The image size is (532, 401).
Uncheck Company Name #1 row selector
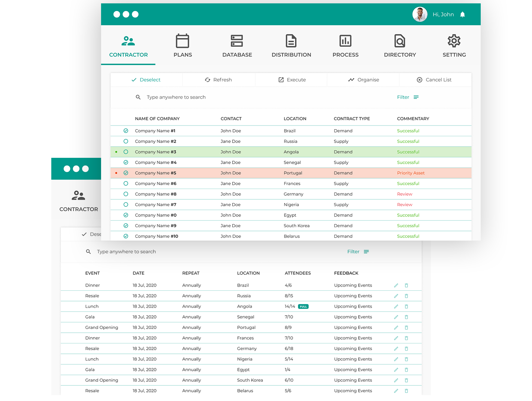click(126, 131)
